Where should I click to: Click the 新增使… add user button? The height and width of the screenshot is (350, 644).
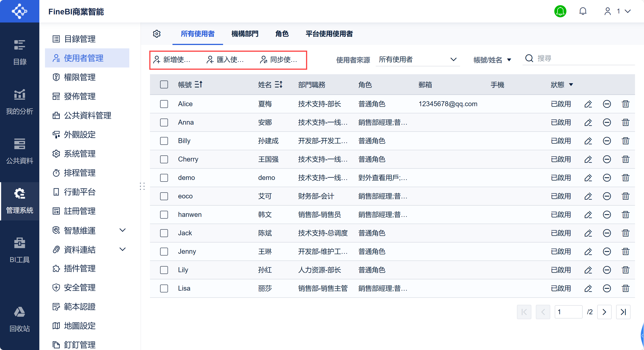[172, 60]
